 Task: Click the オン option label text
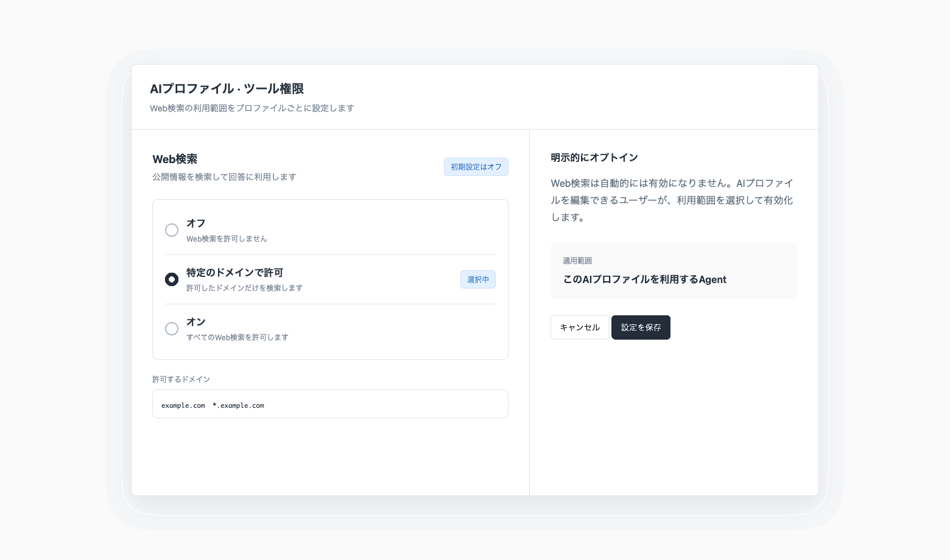point(196,322)
